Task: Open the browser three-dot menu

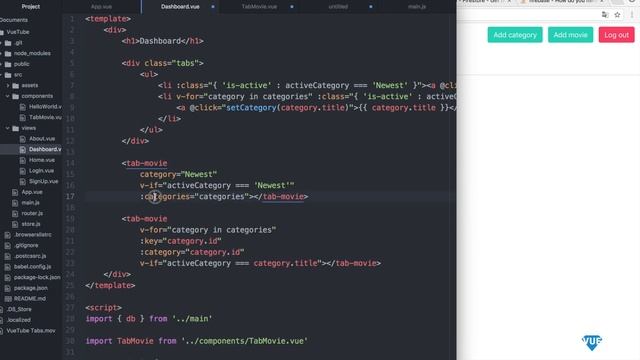Action: [632, 15]
